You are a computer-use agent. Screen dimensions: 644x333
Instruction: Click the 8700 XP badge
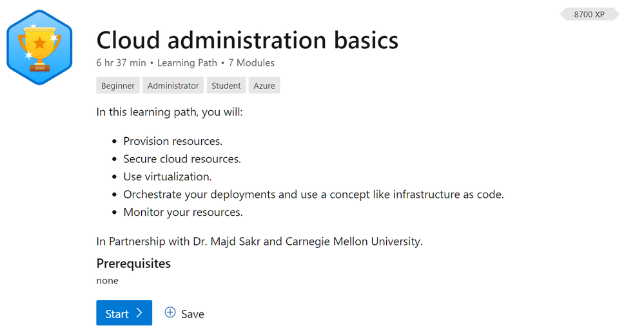click(589, 14)
